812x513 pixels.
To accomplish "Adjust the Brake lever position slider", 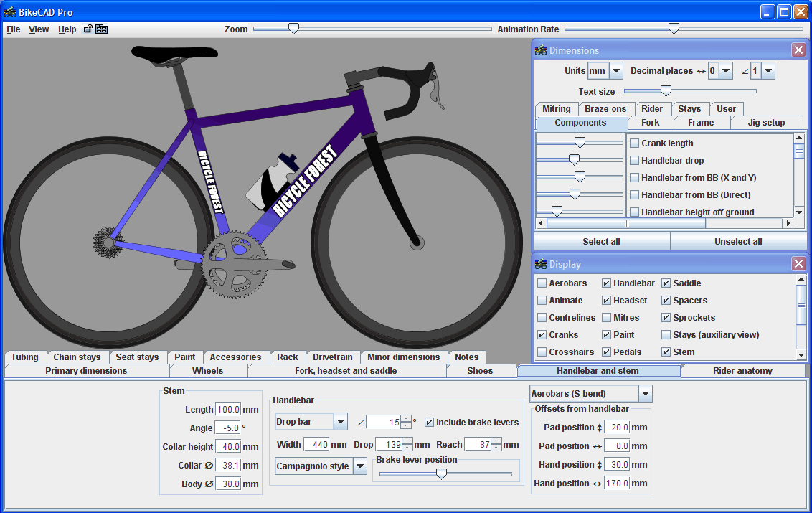I will pyautogui.click(x=441, y=474).
